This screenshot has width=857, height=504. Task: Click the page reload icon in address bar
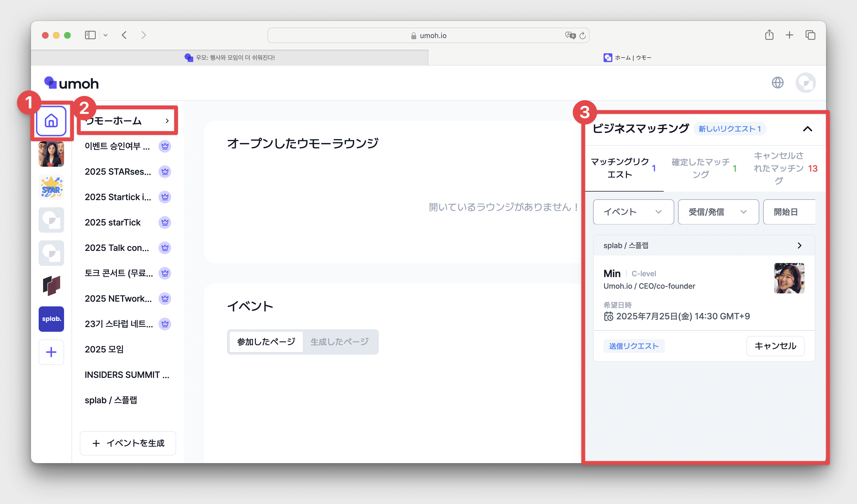[582, 36]
